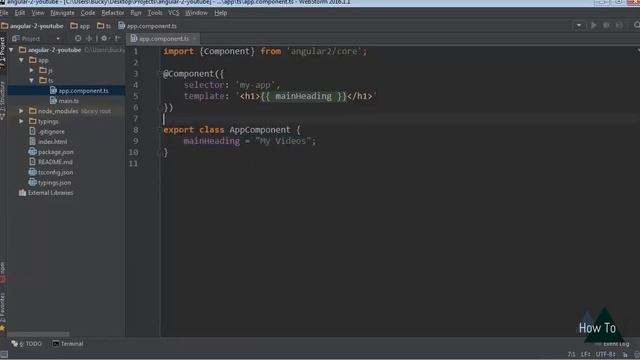
Task: Click the ts folder breadcrumb
Action: pyautogui.click(x=104, y=26)
